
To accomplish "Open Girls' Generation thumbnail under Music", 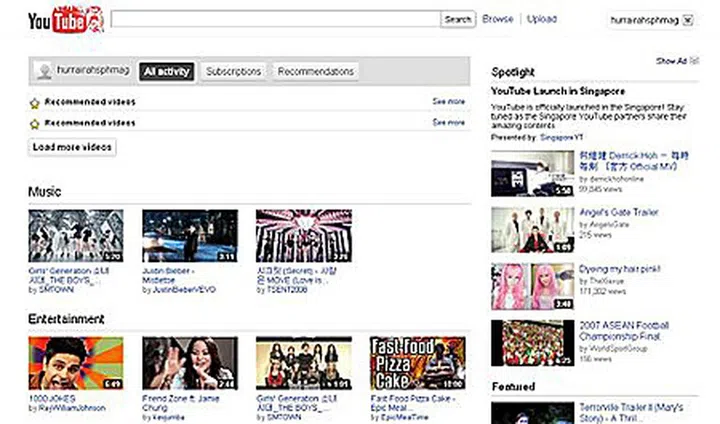I will point(76,236).
